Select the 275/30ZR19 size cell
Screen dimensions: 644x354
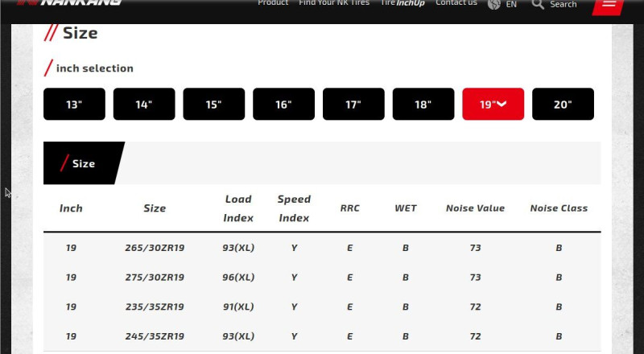coord(155,278)
